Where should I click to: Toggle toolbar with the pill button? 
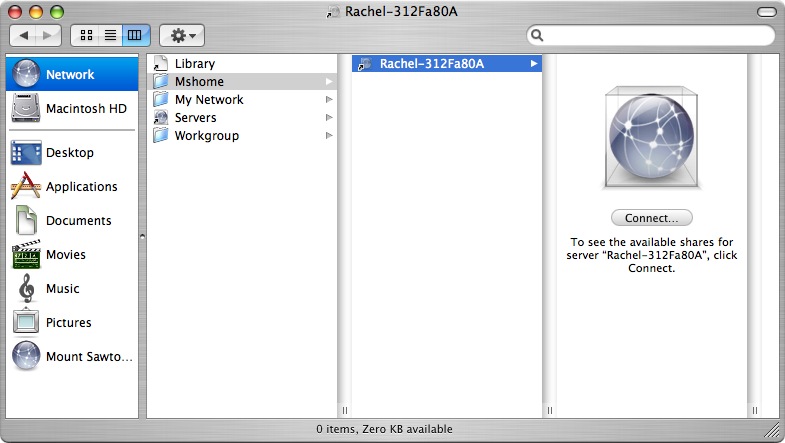coord(766,12)
